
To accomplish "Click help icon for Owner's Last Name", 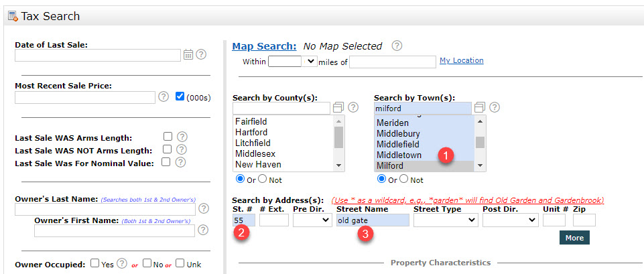I will click(x=201, y=210).
